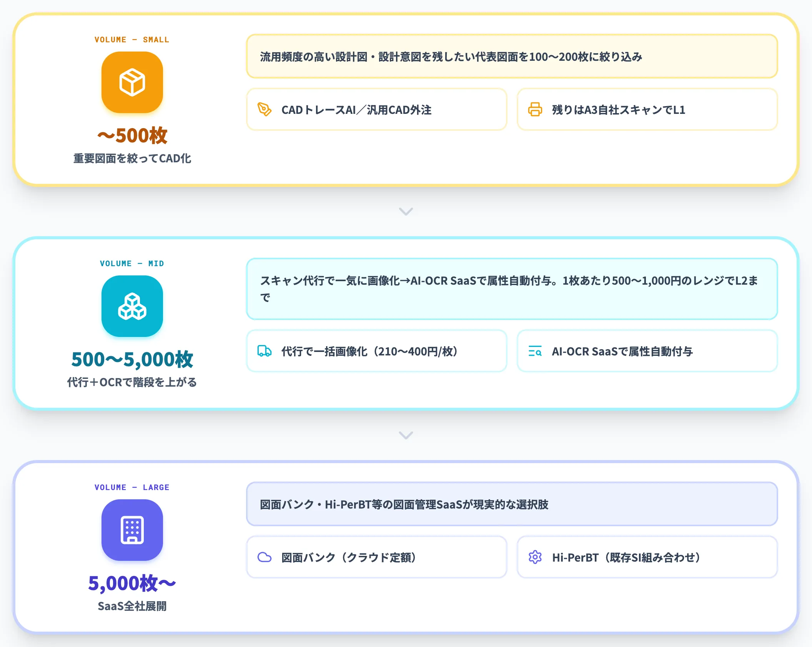Click the 代行＋OCRで階段を上がる caption
This screenshot has height=647, width=812.
[x=132, y=382]
